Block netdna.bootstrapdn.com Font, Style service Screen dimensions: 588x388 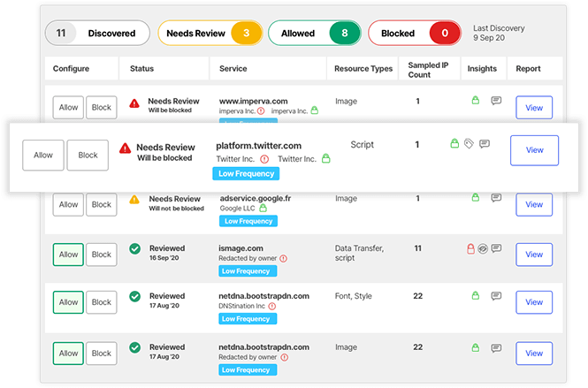pos(102,302)
